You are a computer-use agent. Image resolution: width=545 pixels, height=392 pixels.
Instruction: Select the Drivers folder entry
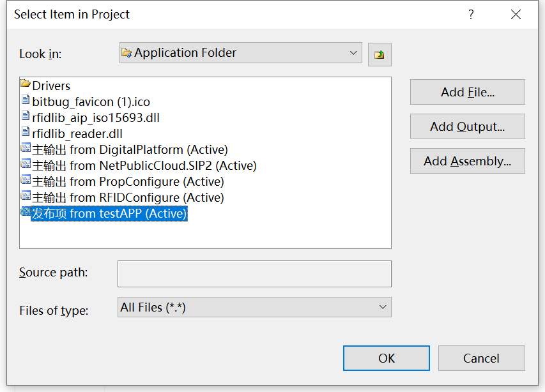point(51,86)
